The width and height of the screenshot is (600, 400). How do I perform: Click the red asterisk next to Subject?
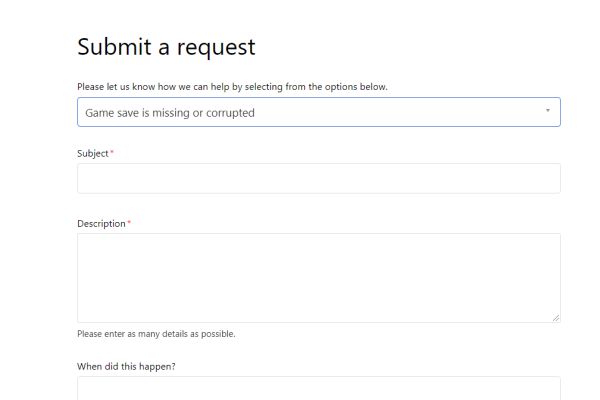point(112,153)
